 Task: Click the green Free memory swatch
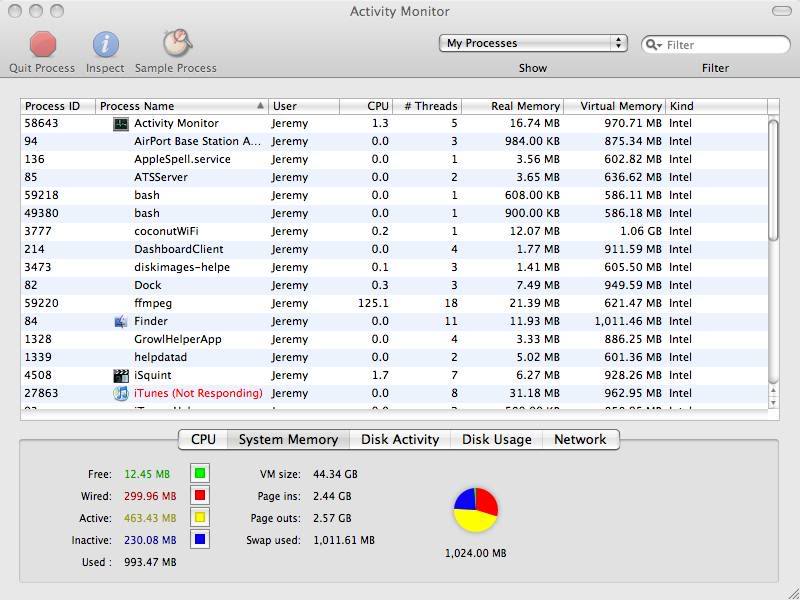coord(200,473)
